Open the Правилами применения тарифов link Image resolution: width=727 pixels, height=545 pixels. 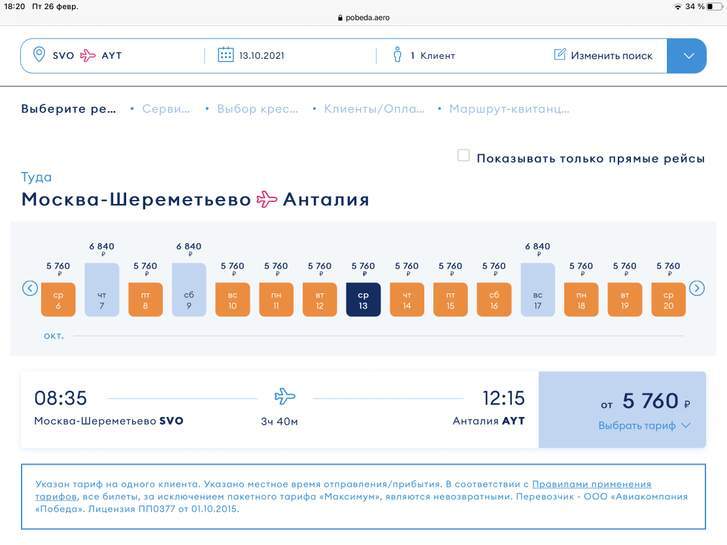coord(590,484)
